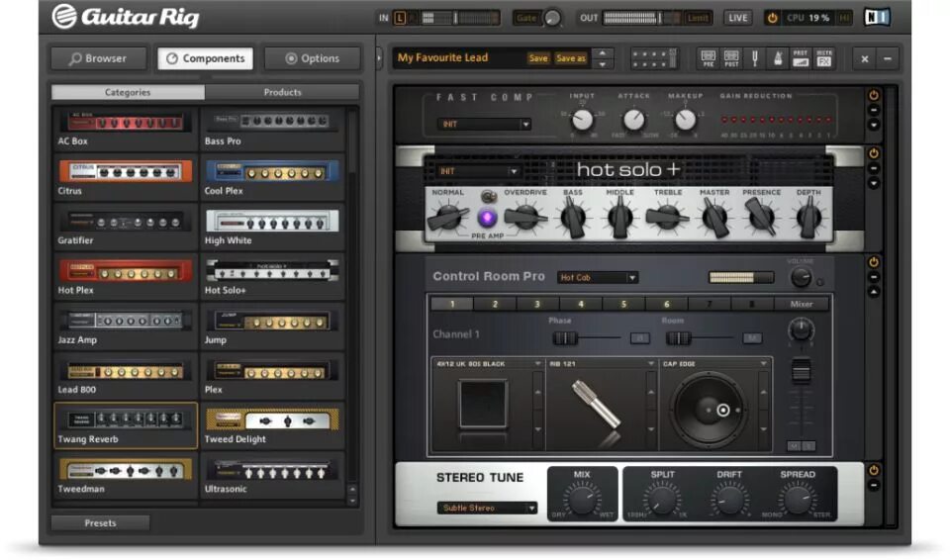Open the Mixer tab in Control Room Pro
Image resolution: width=950 pixels, height=560 pixels.
[x=801, y=304]
